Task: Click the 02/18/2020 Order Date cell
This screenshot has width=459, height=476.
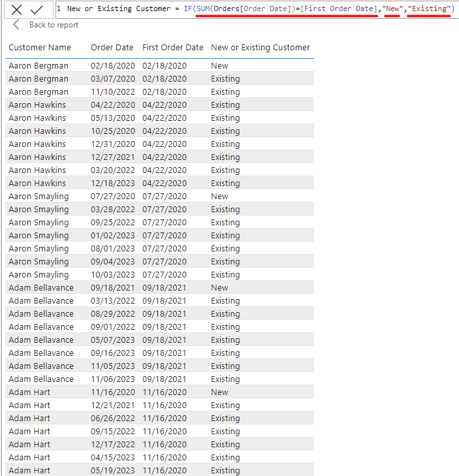Action: click(x=112, y=66)
